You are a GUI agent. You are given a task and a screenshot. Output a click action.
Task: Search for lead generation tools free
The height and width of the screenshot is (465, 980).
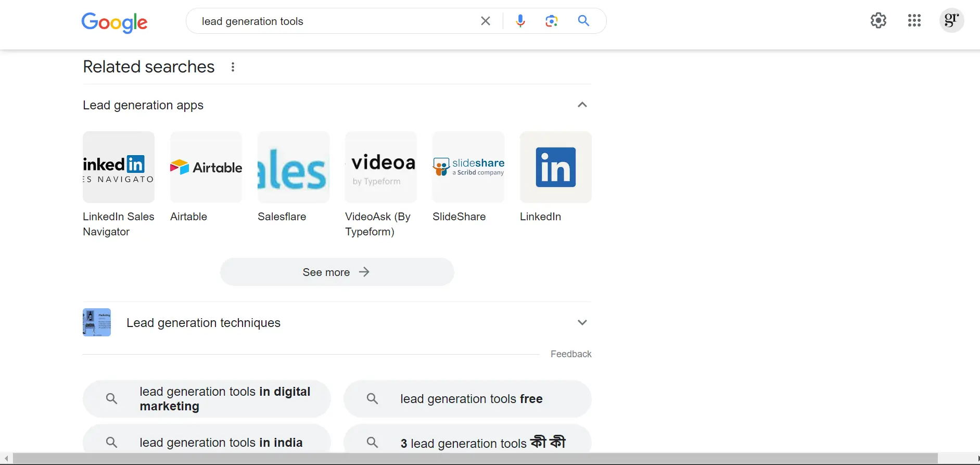[x=467, y=399]
